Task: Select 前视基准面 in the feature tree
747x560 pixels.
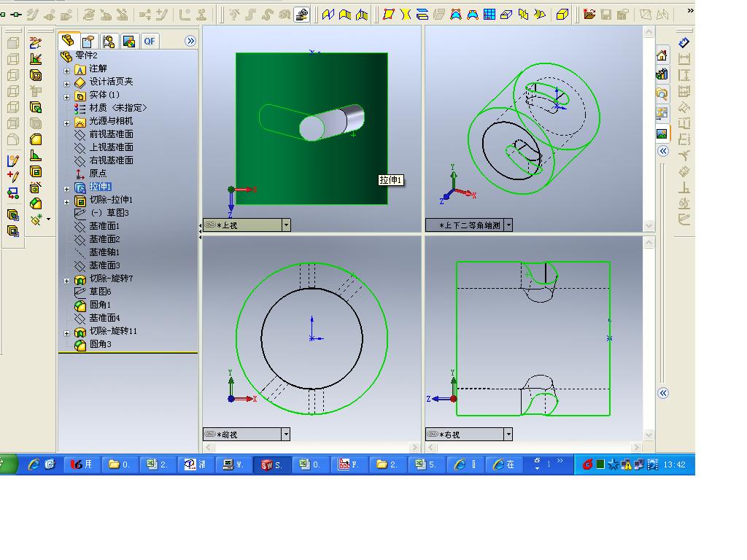Action: (111, 134)
